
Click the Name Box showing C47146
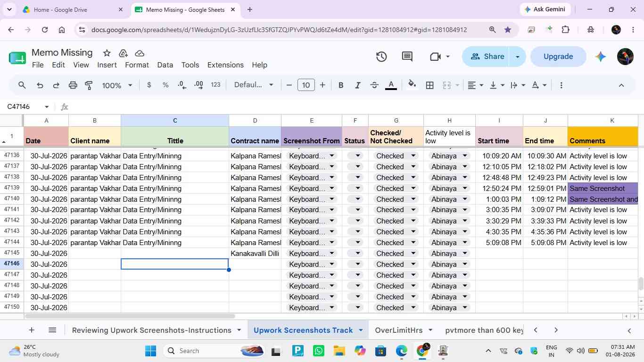pyautogui.click(x=27, y=107)
